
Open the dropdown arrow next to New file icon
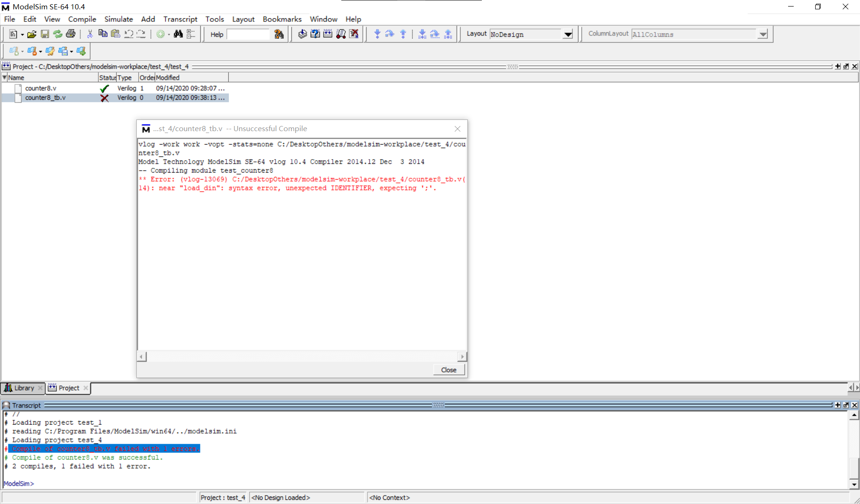(x=22, y=35)
